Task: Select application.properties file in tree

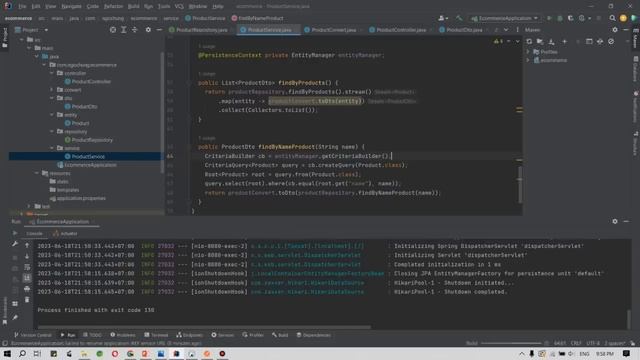Action: [78, 198]
